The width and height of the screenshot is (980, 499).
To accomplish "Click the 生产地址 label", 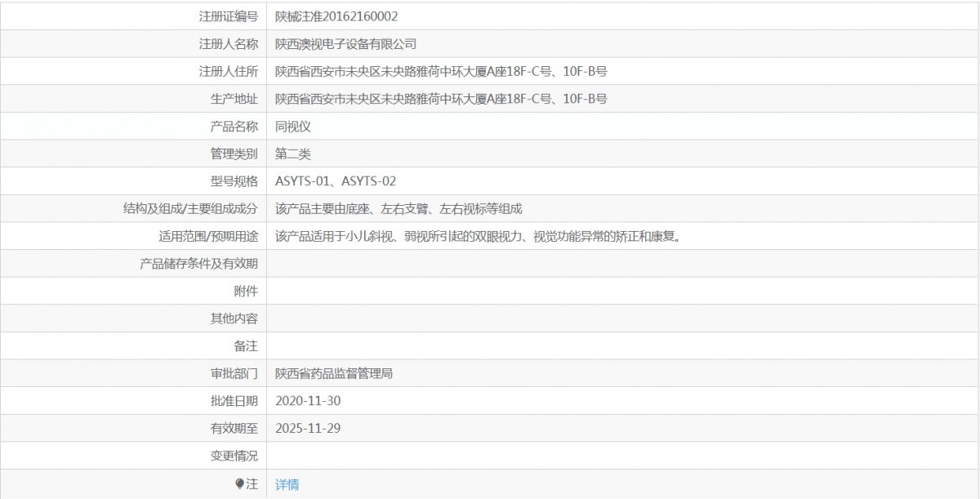I will [234, 99].
